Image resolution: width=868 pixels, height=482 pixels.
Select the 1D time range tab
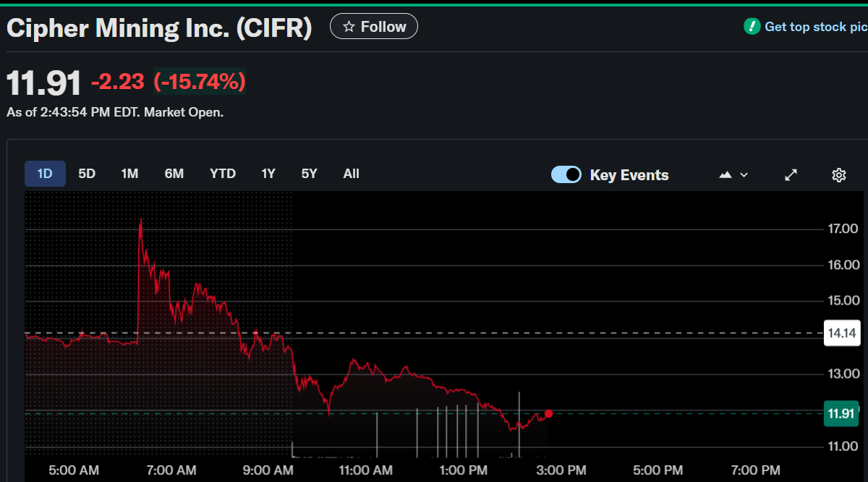point(45,174)
